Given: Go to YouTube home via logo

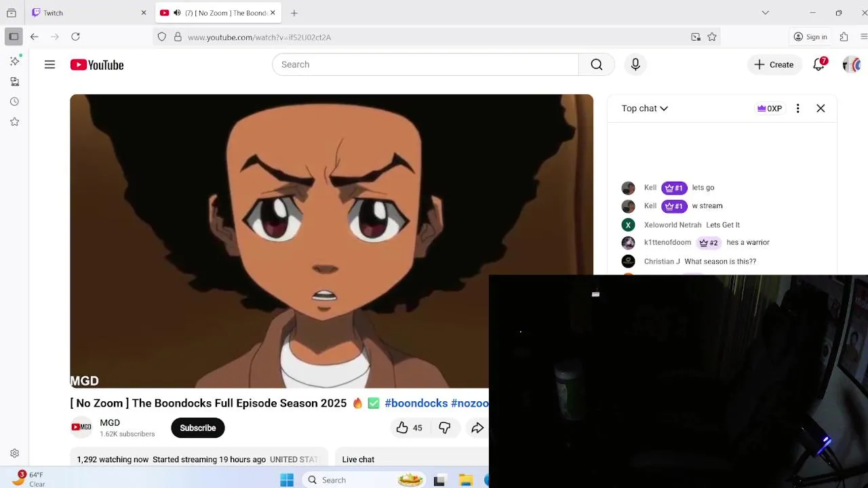Looking at the screenshot, I should pyautogui.click(x=97, y=65).
